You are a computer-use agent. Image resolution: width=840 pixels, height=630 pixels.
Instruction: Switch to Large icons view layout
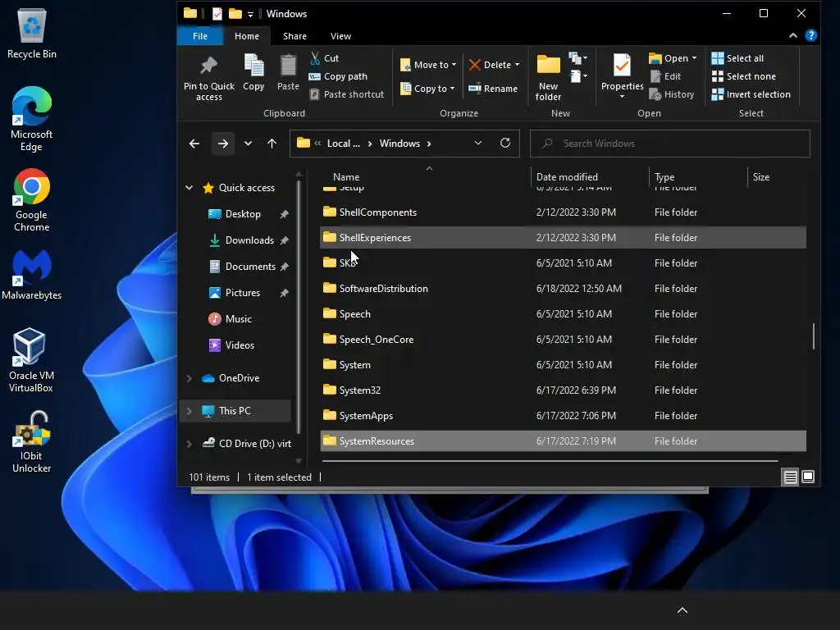808,477
